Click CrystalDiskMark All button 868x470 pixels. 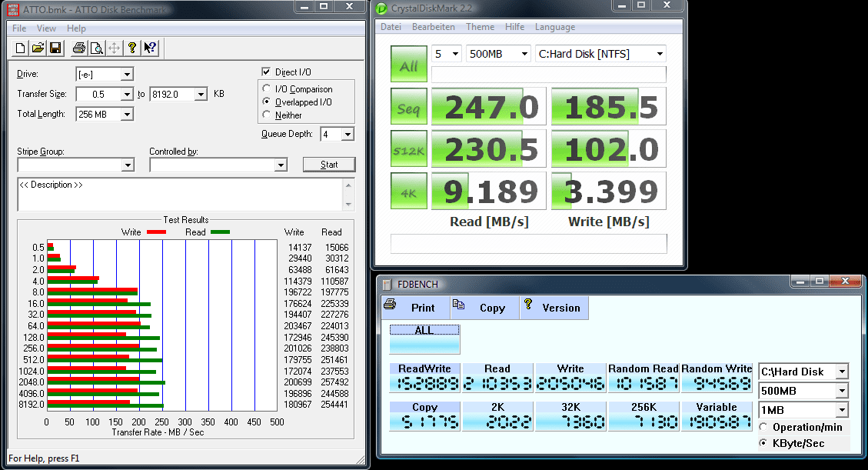(409, 64)
